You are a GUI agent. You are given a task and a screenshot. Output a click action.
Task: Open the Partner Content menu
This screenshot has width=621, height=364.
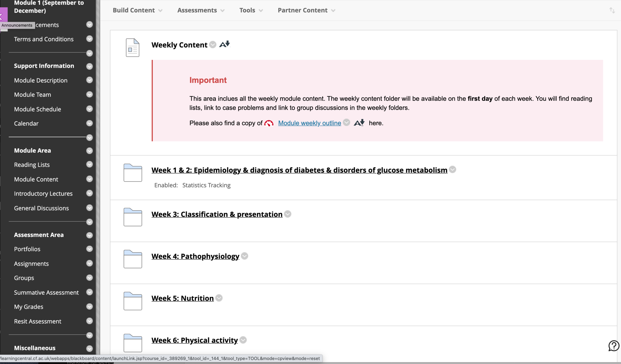click(306, 10)
